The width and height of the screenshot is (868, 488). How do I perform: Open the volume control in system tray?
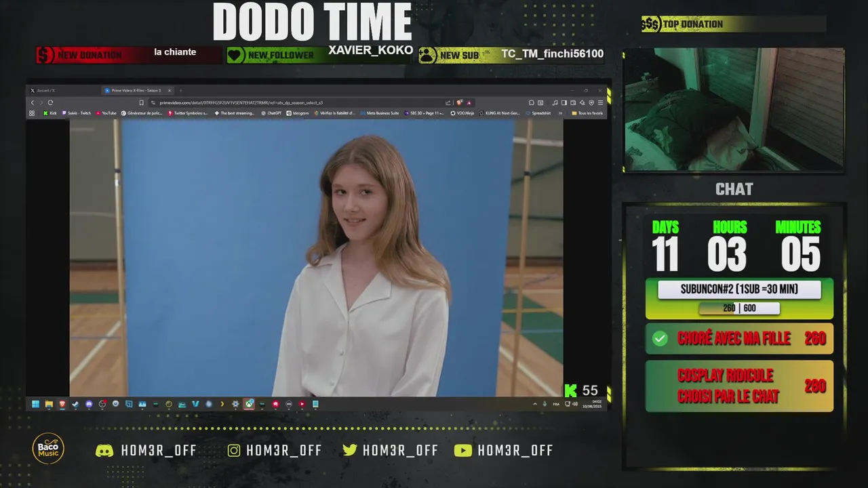click(575, 404)
